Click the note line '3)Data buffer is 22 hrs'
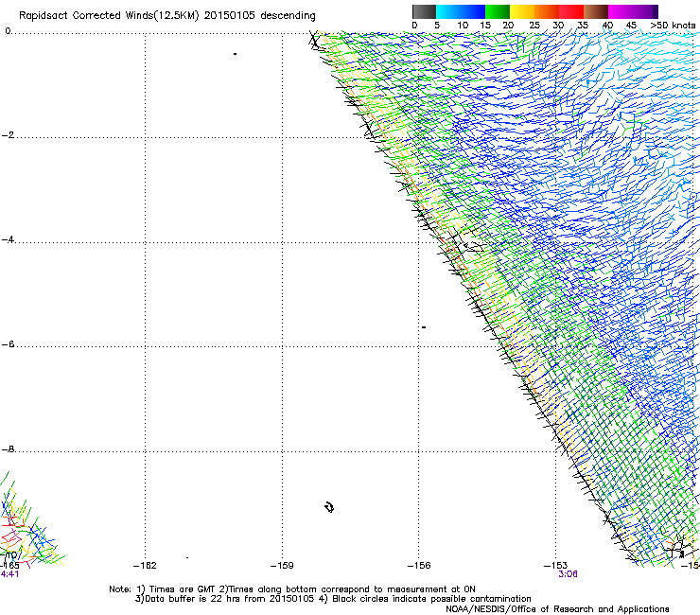Screen dimensions: 700x615 coord(333,599)
